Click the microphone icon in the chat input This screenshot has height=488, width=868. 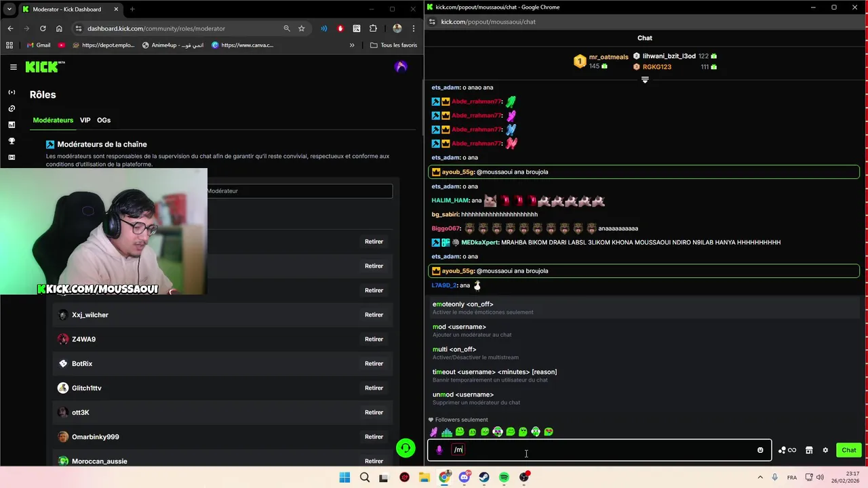click(439, 450)
